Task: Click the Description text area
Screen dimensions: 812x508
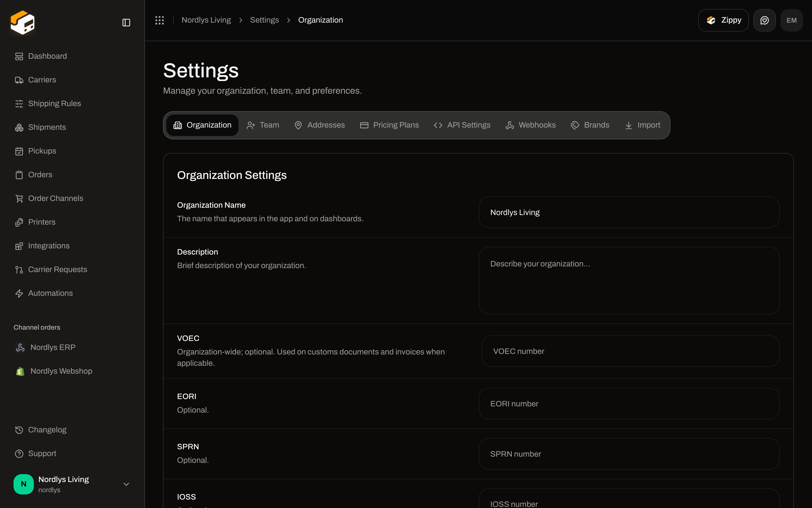Action: pyautogui.click(x=629, y=281)
